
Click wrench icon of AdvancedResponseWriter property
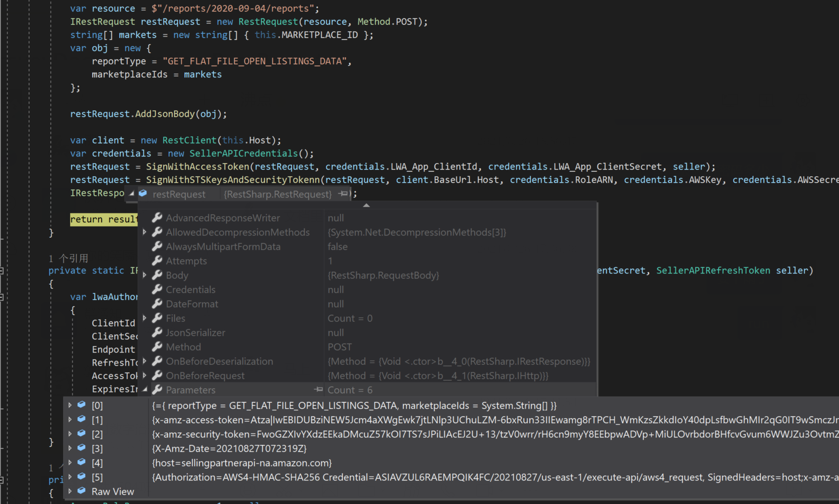[x=157, y=218]
